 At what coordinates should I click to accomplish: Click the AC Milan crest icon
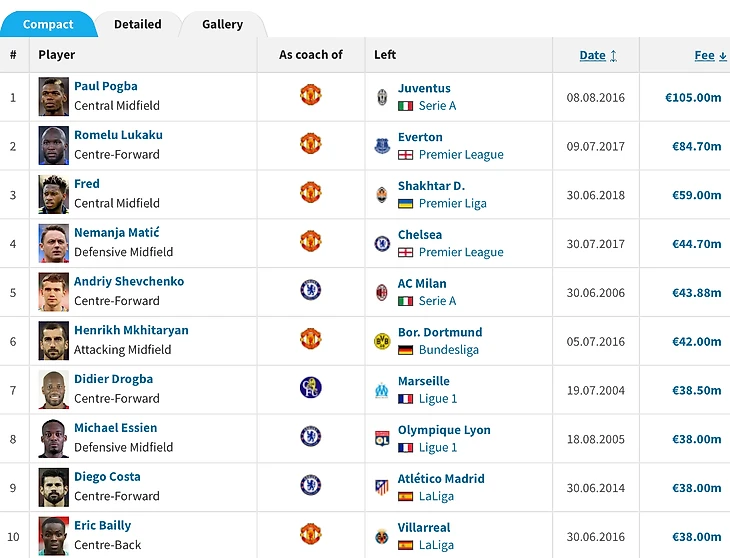point(382,292)
